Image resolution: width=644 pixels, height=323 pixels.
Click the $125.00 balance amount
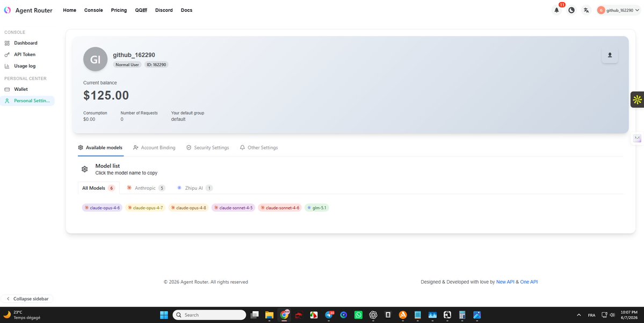click(106, 95)
